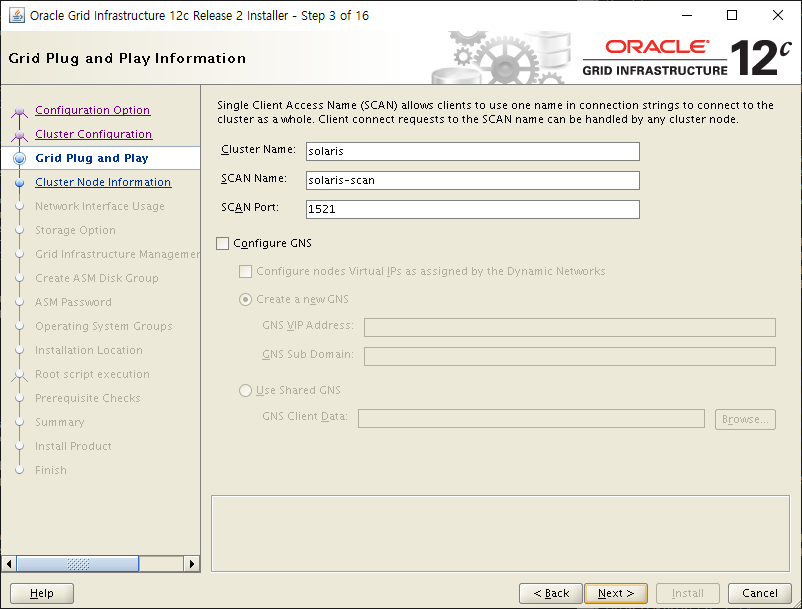
Task: Click the GNS Sub Domain field
Action: pos(570,356)
